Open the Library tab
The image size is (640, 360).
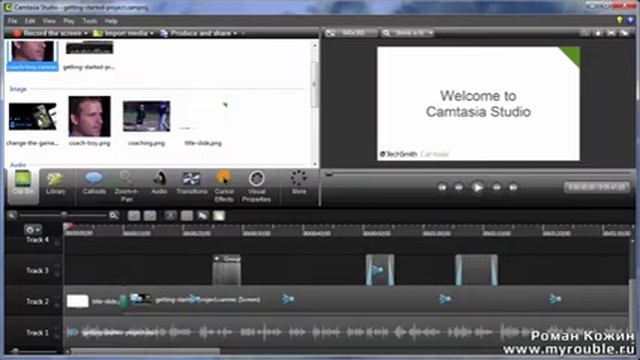[x=56, y=184]
